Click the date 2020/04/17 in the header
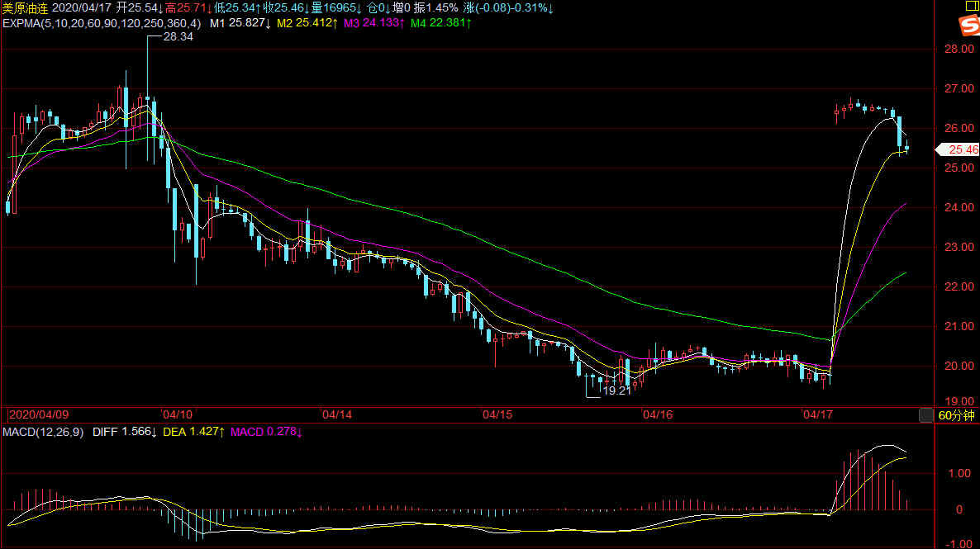 (81, 8)
